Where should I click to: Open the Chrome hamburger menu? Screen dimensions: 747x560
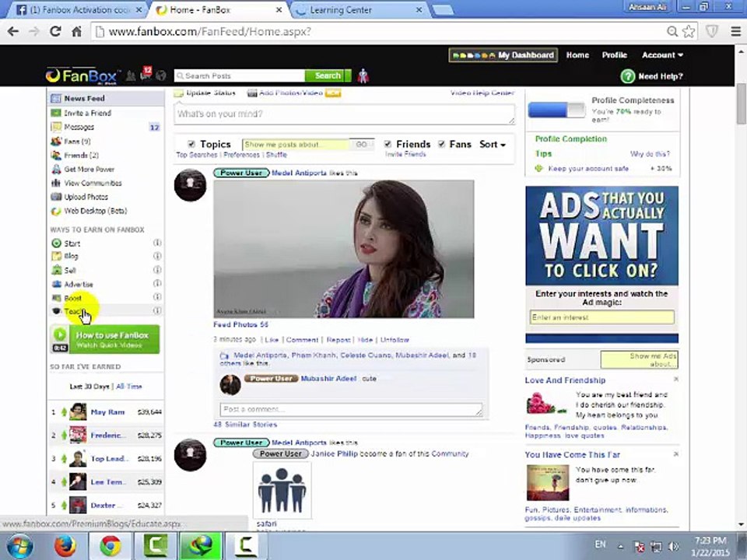[x=735, y=31]
